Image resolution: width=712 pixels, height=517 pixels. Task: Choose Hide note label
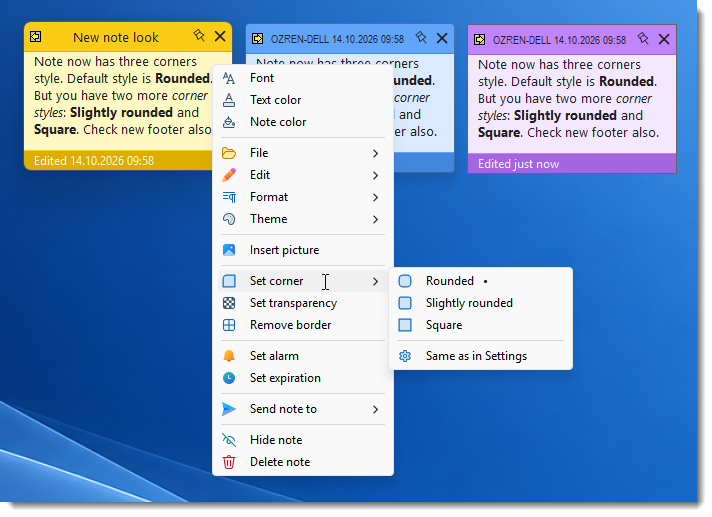click(x=276, y=440)
